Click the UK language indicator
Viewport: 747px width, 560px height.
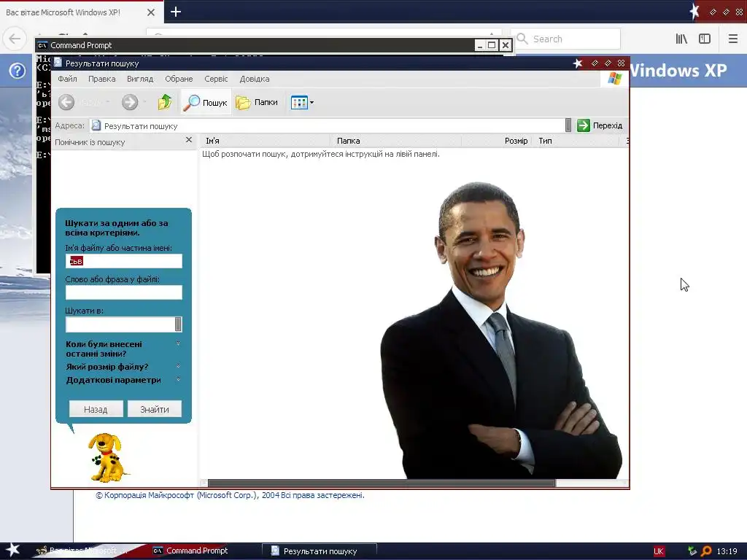(x=659, y=551)
